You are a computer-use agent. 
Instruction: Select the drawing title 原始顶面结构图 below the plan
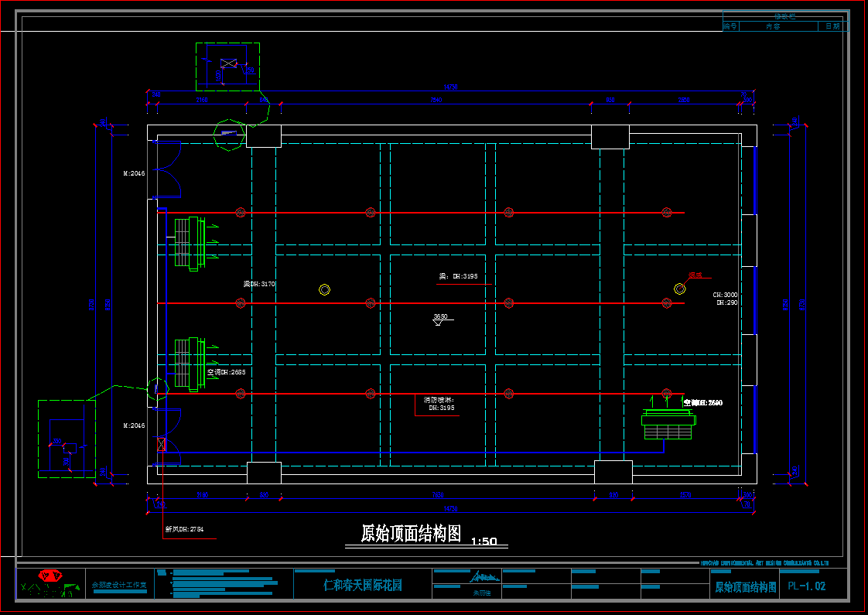pos(411,534)
